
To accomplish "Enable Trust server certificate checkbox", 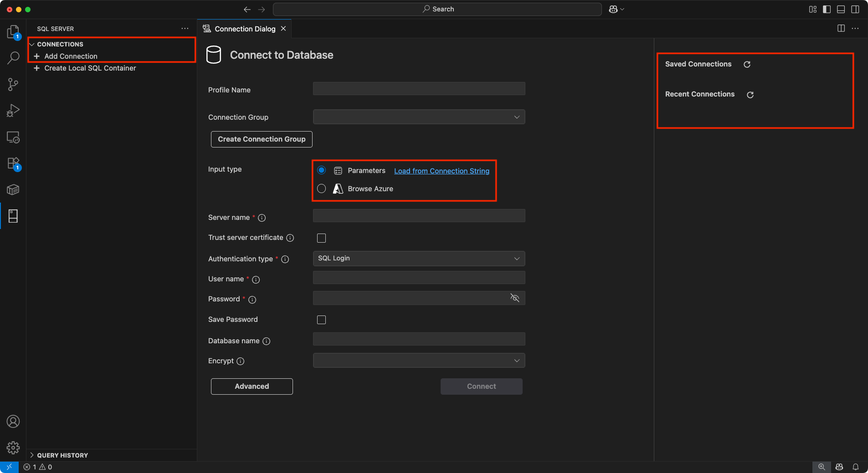I will pyautogui.click(x=322, y=238).
